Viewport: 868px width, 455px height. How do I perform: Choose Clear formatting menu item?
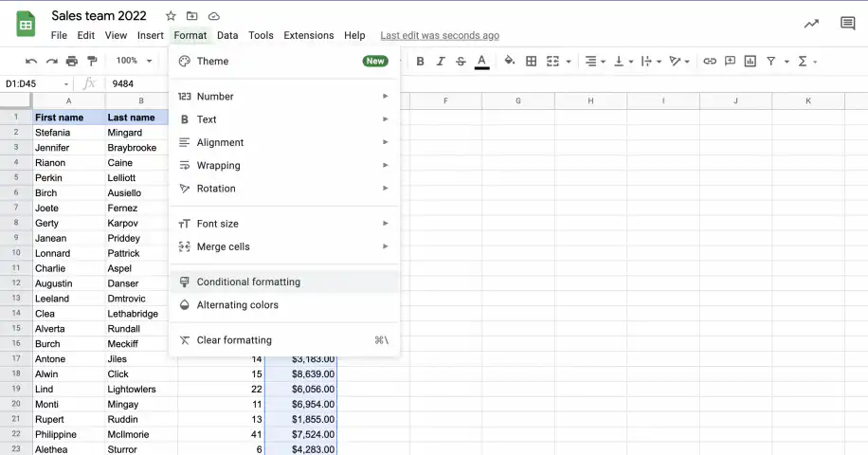click(284, 340)
